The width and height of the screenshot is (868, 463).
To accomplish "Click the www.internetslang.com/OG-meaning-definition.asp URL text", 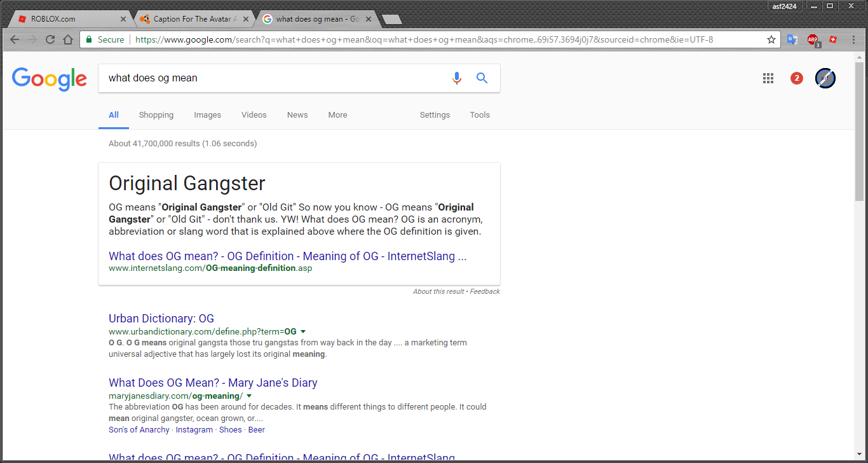I will click(x=210, y=268).
